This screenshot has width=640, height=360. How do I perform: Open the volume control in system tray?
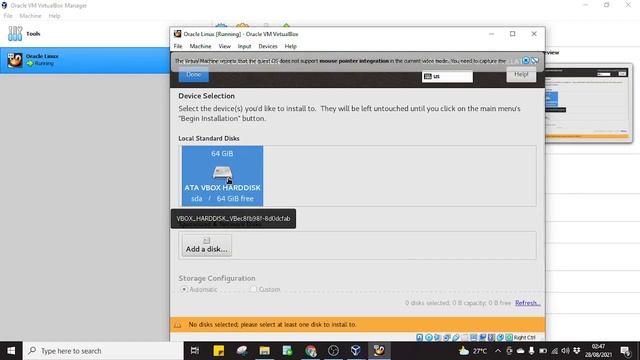coord(565,351)
